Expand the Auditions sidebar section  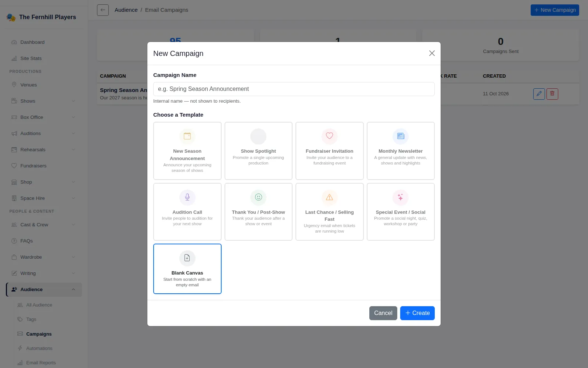coord(44,134)
